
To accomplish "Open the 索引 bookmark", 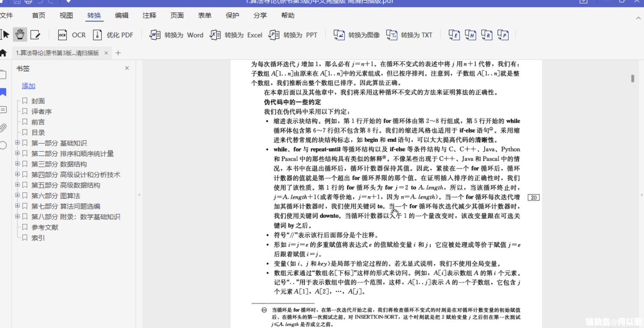I will [38, 238].
